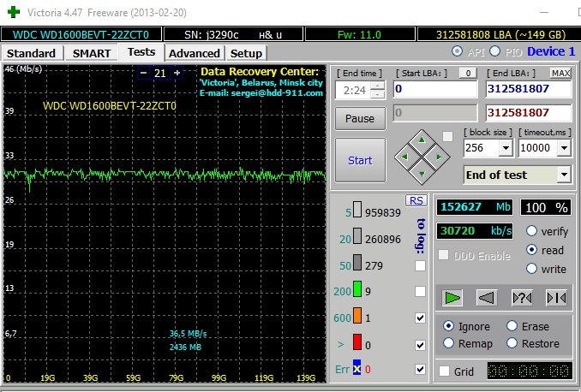
Task: Click the MAX end LBA button
Action: click(x=560, y=73)
